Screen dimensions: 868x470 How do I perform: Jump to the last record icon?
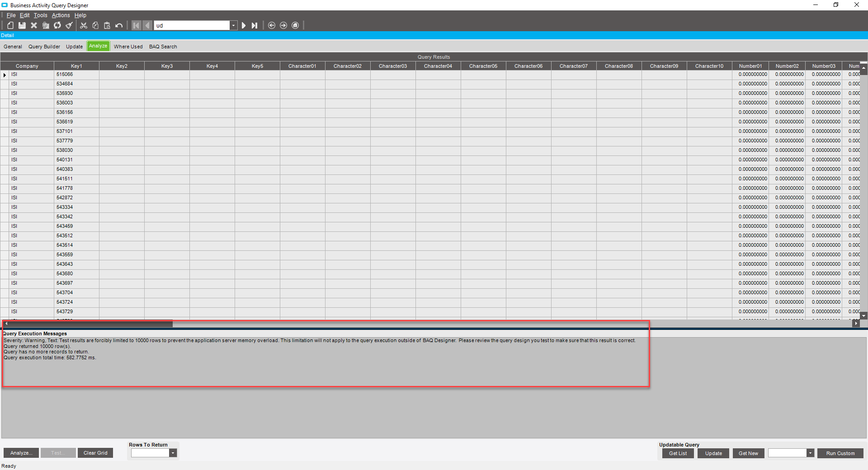click(255, 25)
